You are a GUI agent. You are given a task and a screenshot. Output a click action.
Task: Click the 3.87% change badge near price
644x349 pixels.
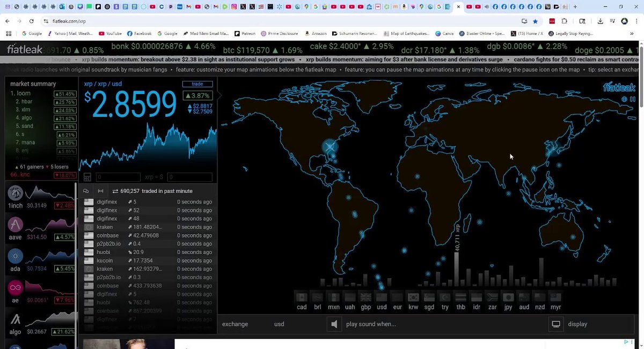pyautogui.click(x=197, y=95)
